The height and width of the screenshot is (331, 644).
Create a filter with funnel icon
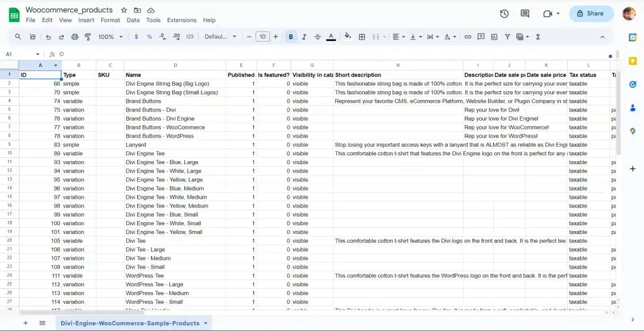click(x=508, y=37)
